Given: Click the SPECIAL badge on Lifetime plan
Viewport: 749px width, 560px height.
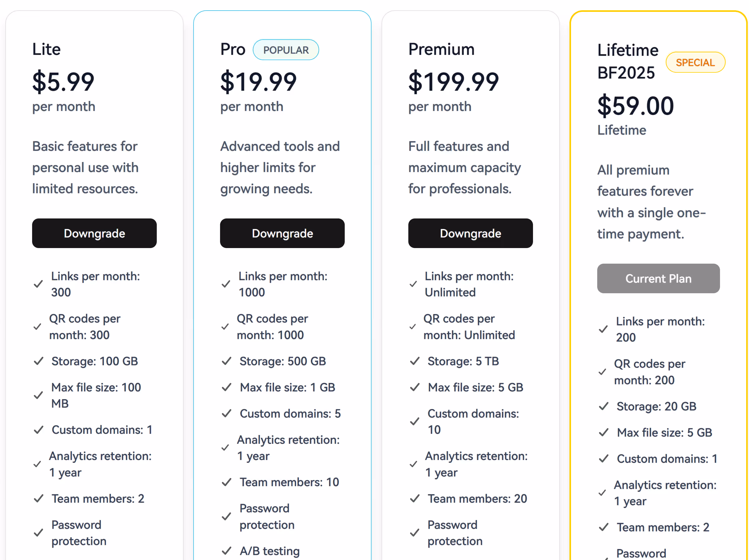Looking at the screenshot, I should coord(695,63).
